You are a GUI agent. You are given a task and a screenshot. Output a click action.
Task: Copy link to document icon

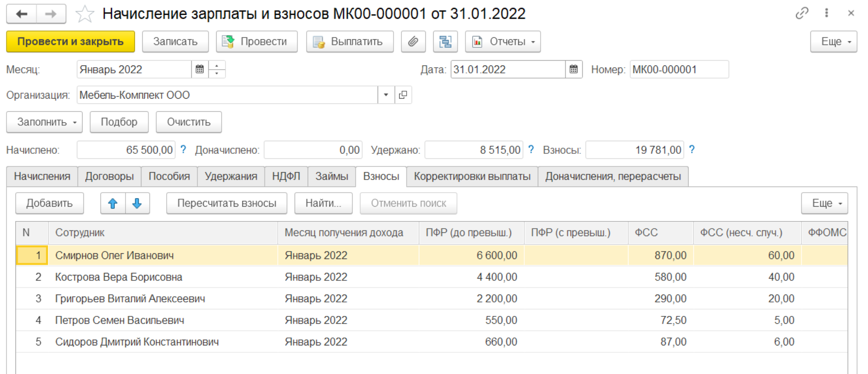pyautogui.click(x=802, y=14)
